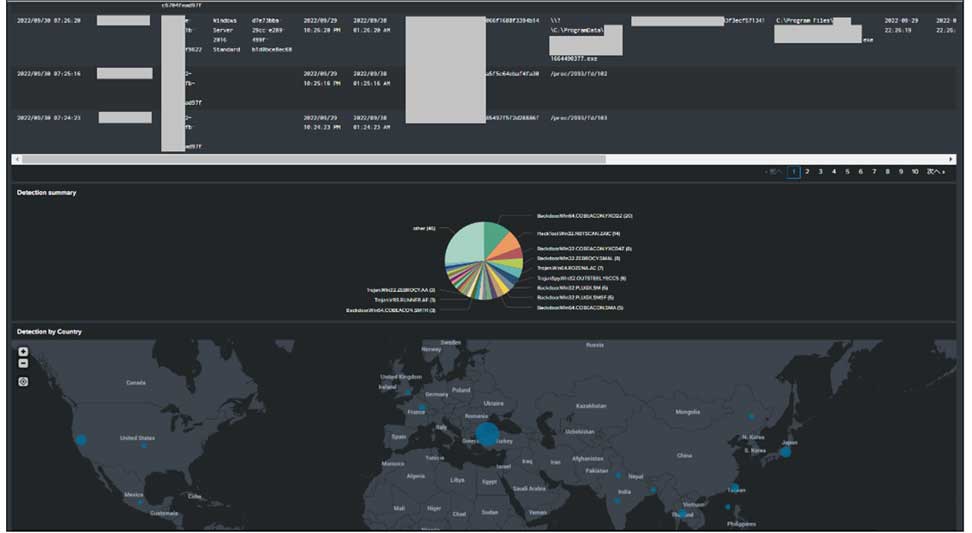This screenshot has width=972, height=533.
Task: Zoom in on the detection map
Action: point(23,352)
